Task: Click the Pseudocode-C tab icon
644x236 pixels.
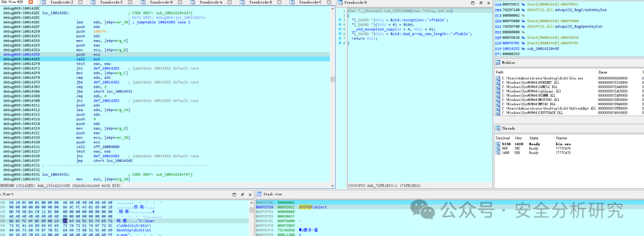Action: [x=295, y=2]
